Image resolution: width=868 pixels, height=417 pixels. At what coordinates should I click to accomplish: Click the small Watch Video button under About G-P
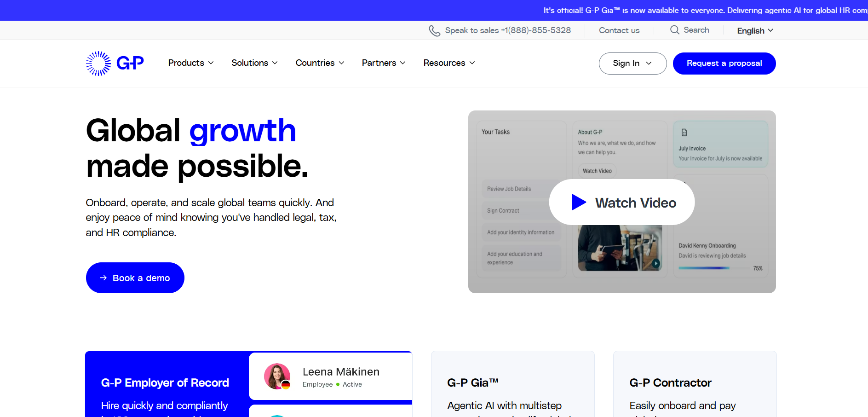597,171
